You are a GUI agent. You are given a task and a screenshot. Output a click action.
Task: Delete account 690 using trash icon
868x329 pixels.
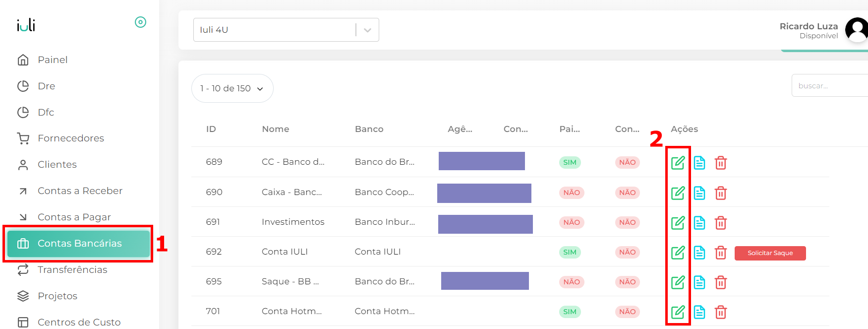[721, 193]
